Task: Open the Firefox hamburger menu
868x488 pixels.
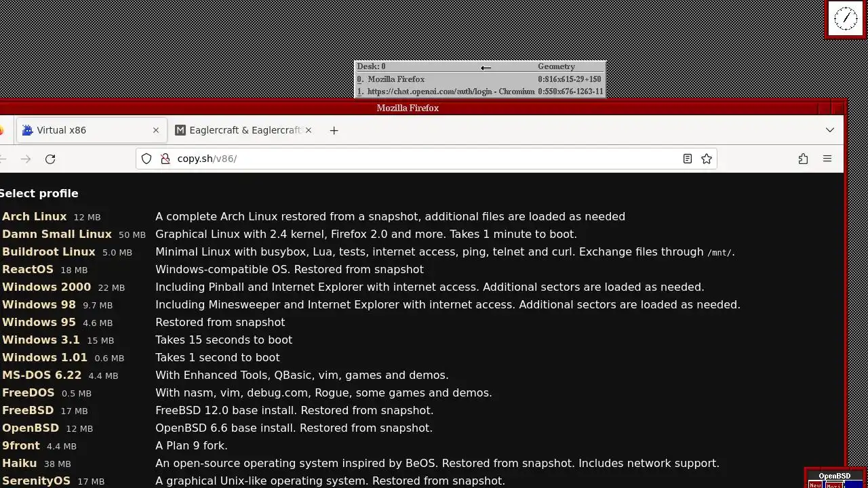Action: point(827,159)
